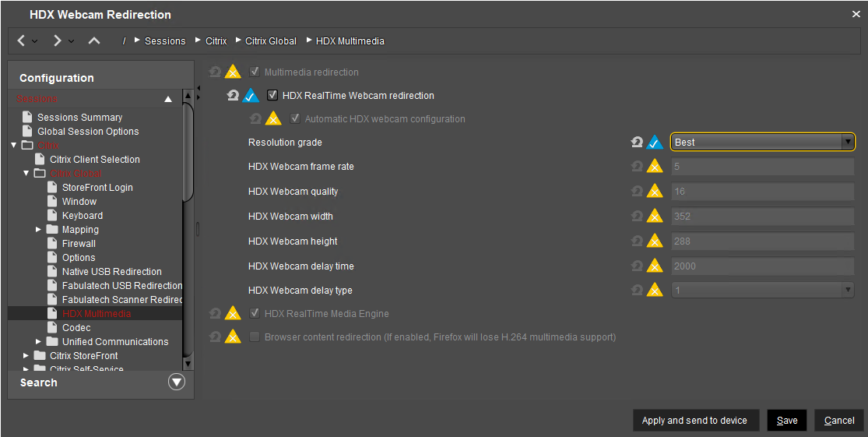The width and height of the screenshot is (868, 437).
Task: Select Citrix Client Selection in tree
Action: tap(95, 160)
